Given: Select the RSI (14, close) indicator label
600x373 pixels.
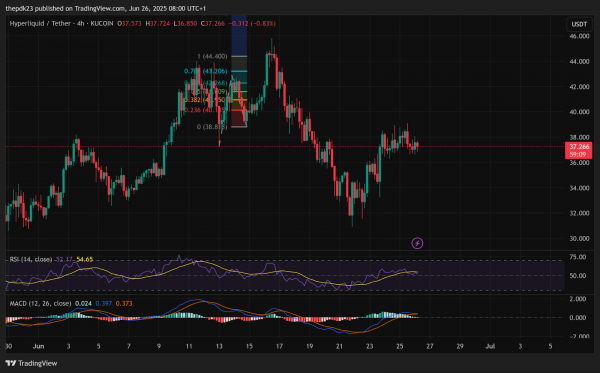Looking at the screenshot, I should click(31, 259).
